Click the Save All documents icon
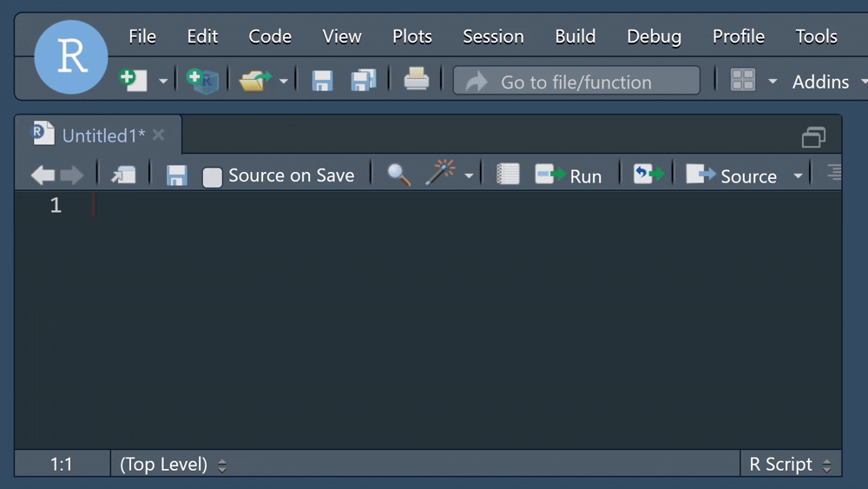The height and width of the screenshot is (489, 868). tap(363, 81)
